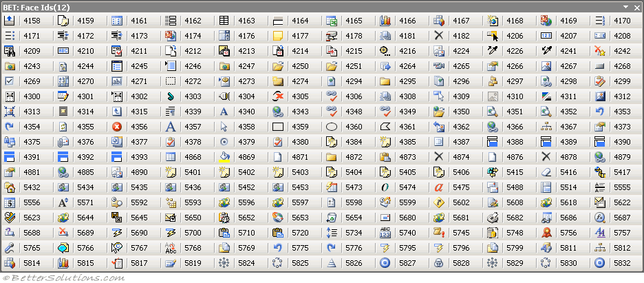
Task: Click the fx function magnifier icon 5687
Action: tap(600, 218)
